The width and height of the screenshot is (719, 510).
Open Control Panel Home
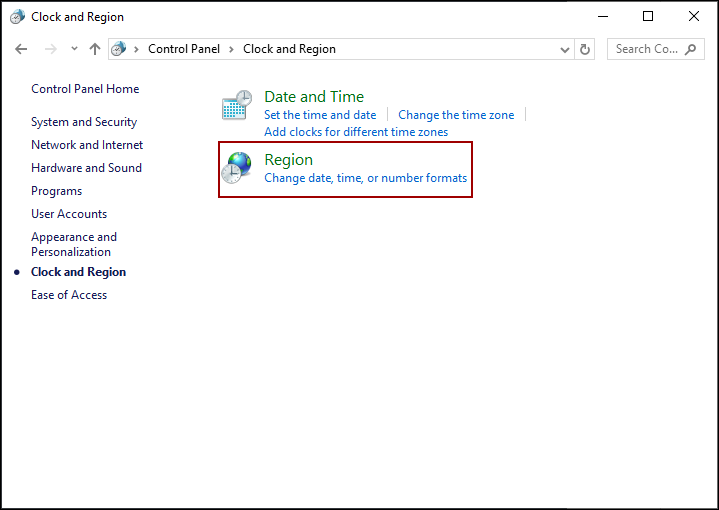click(x=85, y=89)
